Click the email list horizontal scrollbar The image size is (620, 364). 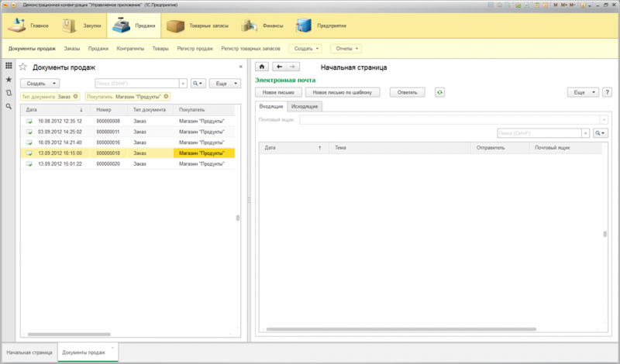401,329
